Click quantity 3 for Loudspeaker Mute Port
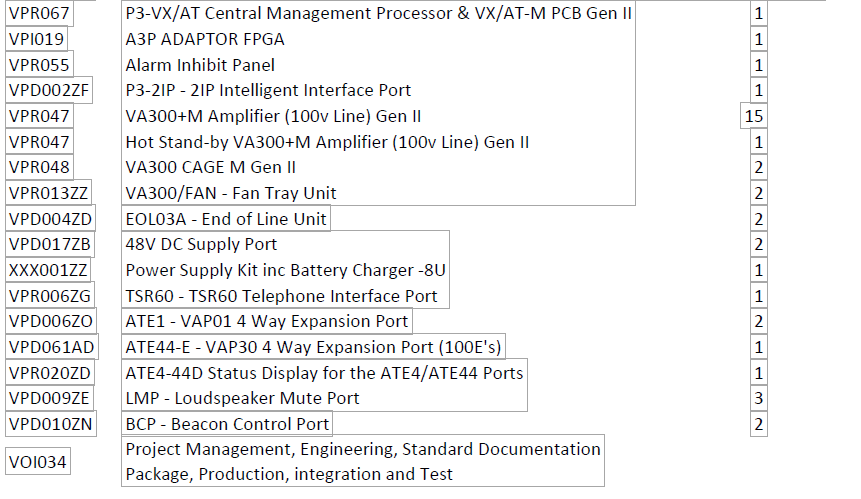 click(758, 398)
